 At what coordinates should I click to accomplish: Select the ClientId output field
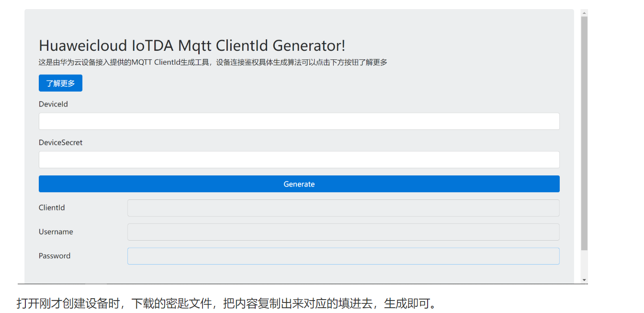point(343,208)
